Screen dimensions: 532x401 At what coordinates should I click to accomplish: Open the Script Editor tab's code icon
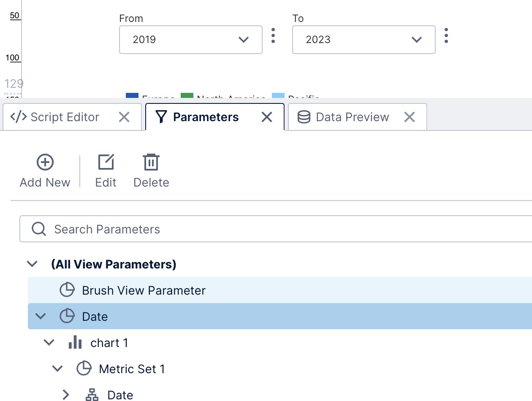coord(18,117)
